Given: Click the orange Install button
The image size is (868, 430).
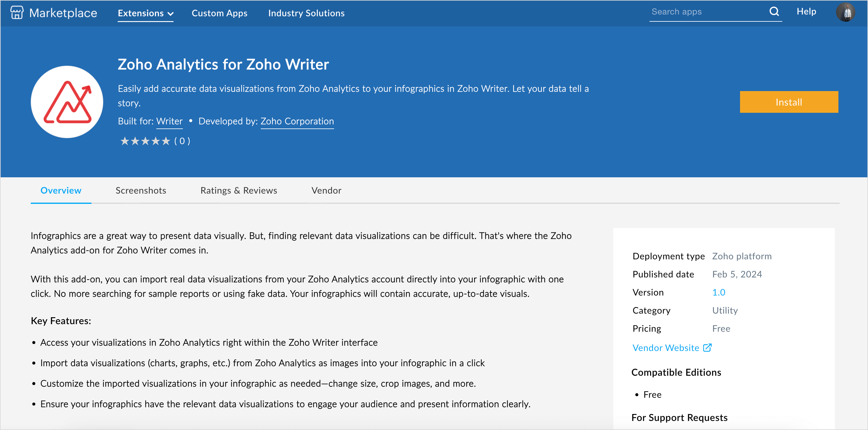Looking at the screenshot, I should (789, 102).
